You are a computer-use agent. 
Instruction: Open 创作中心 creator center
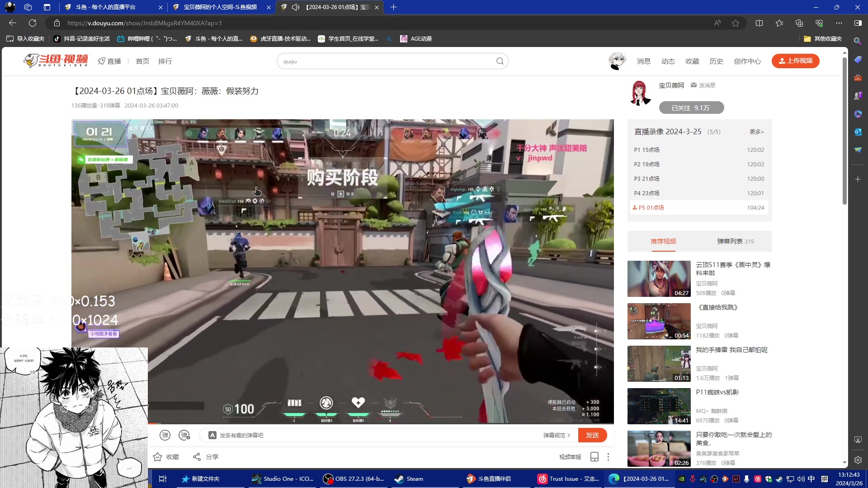pos(747,61)
